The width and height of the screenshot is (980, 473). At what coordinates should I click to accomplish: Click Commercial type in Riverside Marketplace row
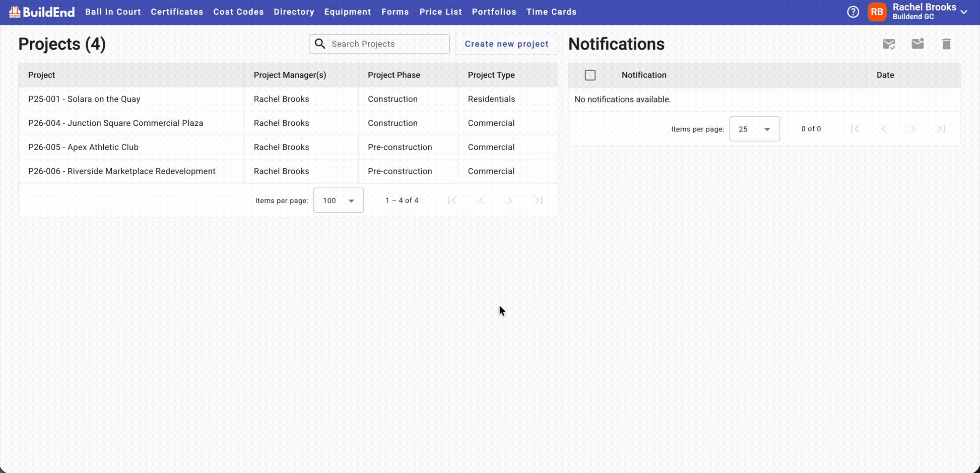tap(491, 171)
